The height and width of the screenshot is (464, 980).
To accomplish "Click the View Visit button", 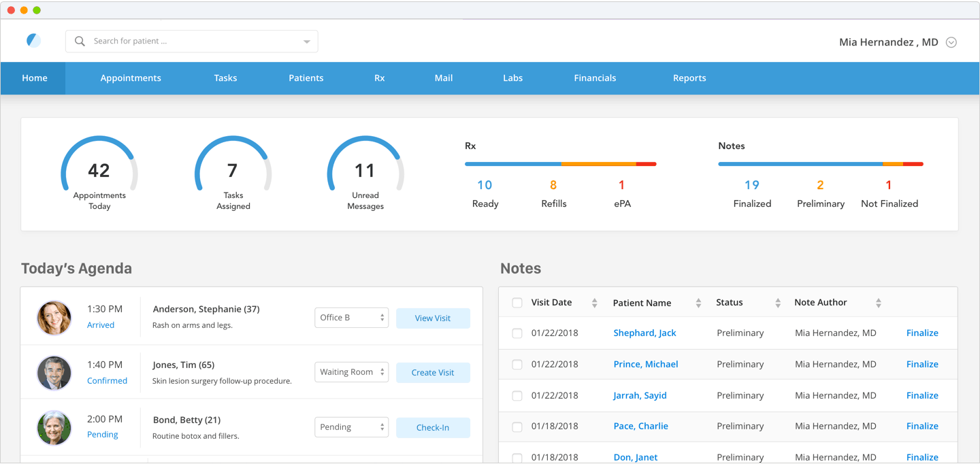I will (433, 318).
